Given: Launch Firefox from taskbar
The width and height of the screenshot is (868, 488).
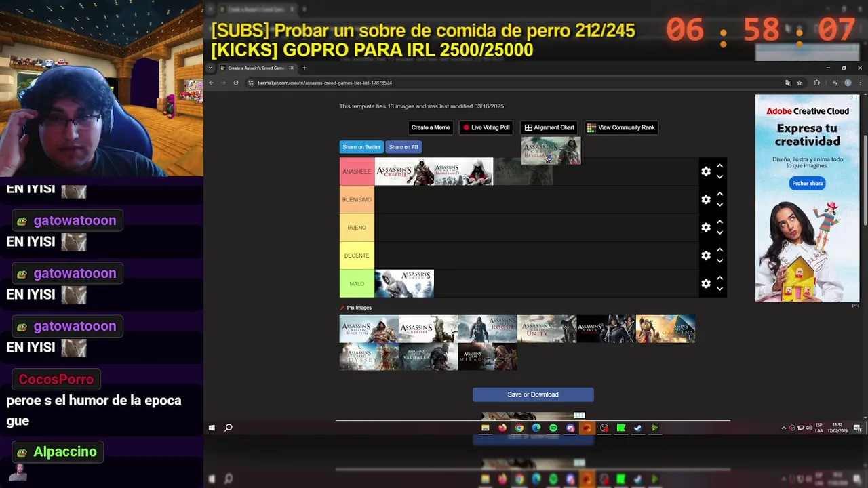Looking at the screenshot, I should (502, 428).
